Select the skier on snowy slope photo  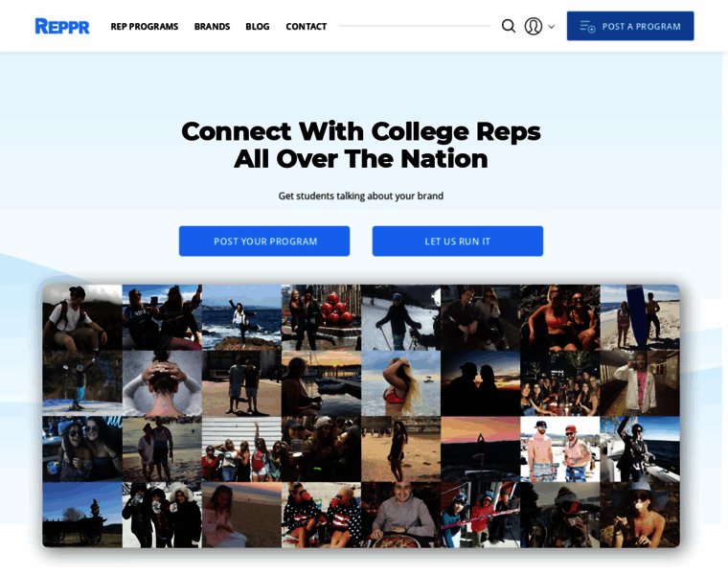400,318
